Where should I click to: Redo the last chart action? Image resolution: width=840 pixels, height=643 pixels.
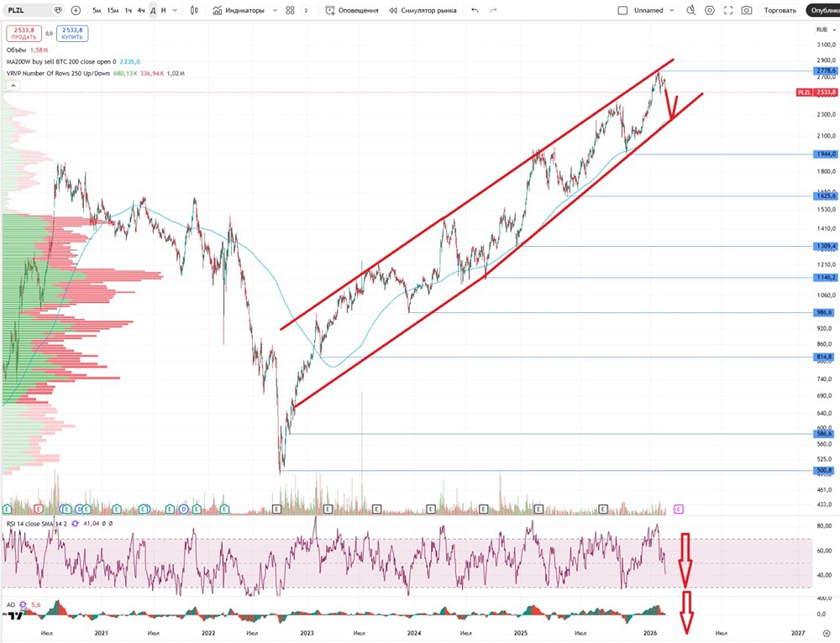pos(493,10)
